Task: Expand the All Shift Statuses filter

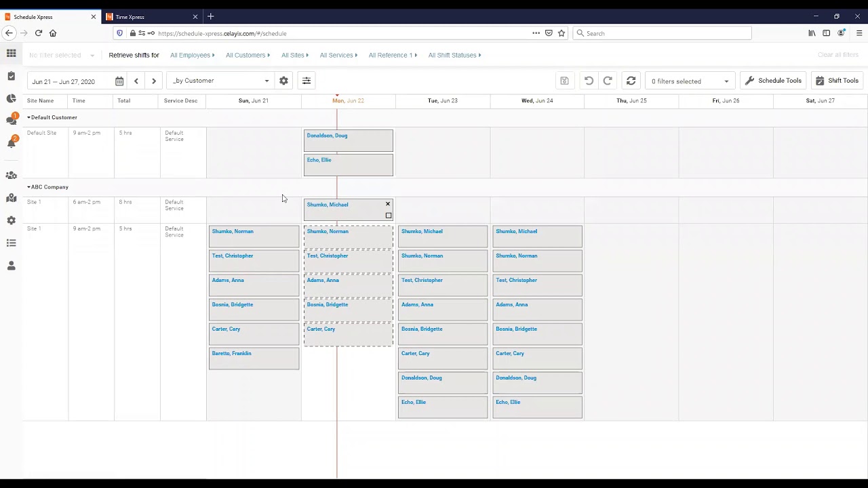Action: [x=454, y=55]
